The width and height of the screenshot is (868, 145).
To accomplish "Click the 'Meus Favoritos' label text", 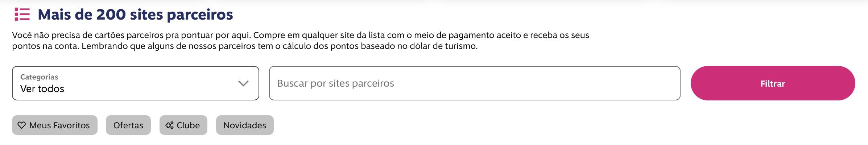I will point(59,125).
